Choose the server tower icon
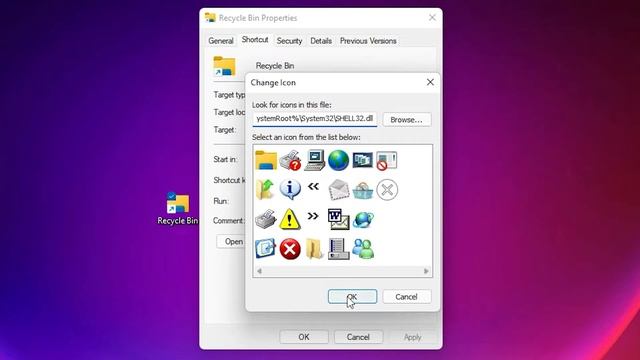Screen dimensions: 640x360 339,249
